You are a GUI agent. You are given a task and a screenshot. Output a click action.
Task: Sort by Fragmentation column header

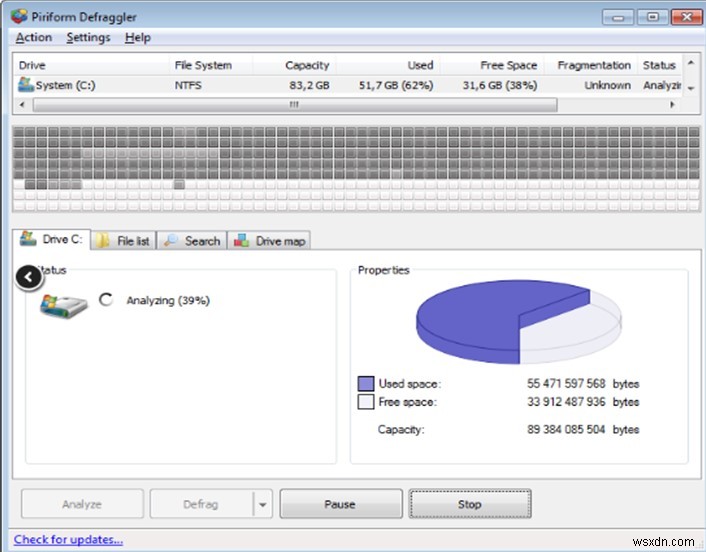[x=591, y=65]
